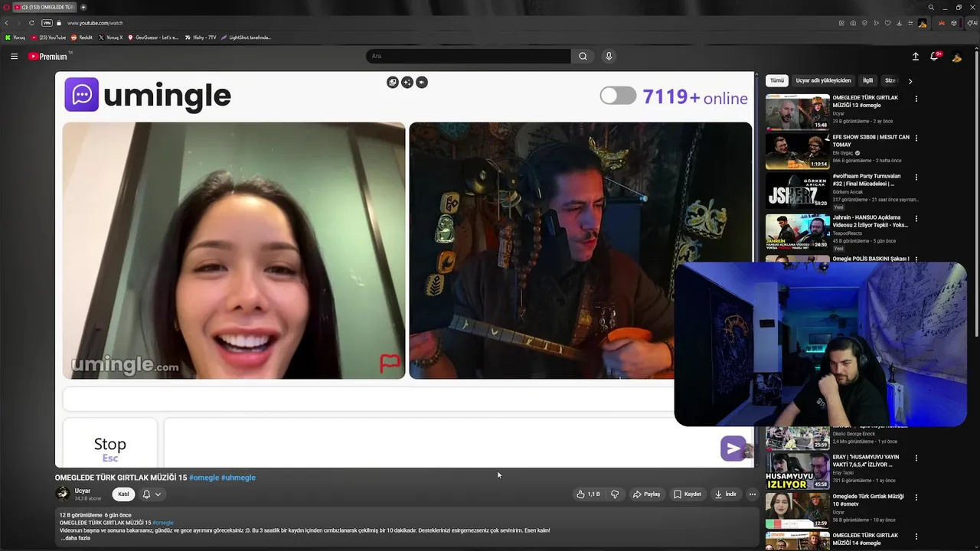Open the YouTube account avatar menu

pyautogui.click(x=956, y=56)
